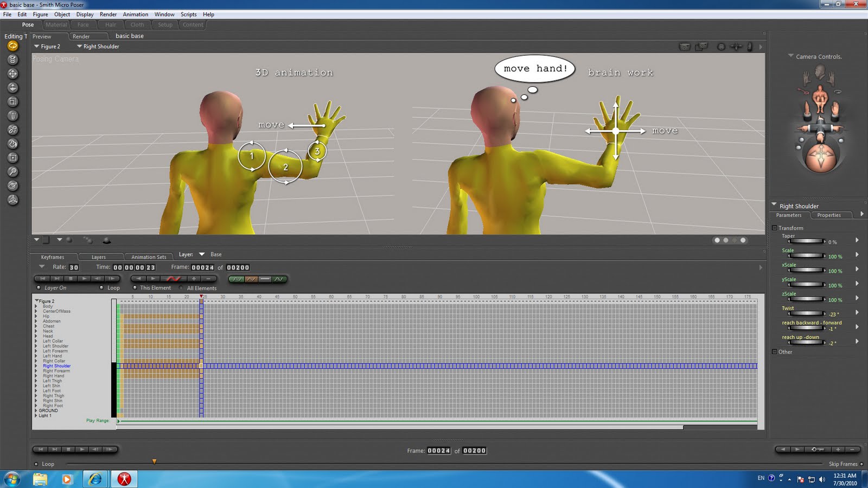Viewport: 868px width, 488px height.
Task: Click the Frame number input field
Action: click(202, 267)
